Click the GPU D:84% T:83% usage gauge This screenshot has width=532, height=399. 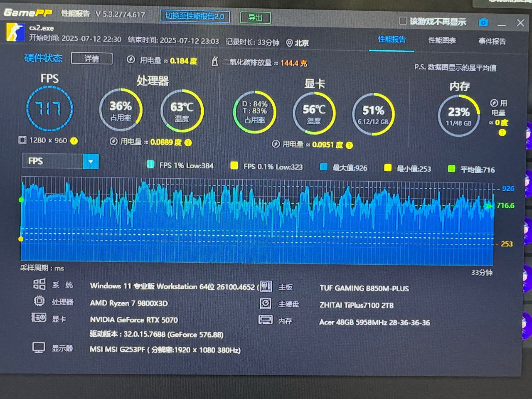click(255, 112)
